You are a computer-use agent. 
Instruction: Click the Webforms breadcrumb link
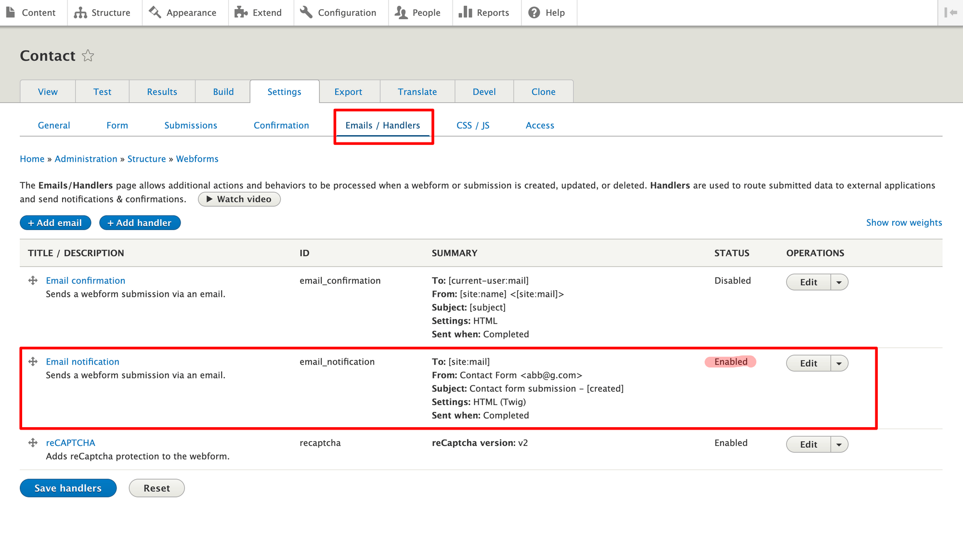coord(197,159)
